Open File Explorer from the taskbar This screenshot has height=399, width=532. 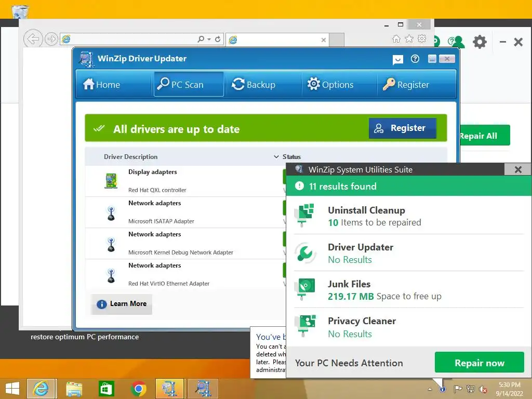(74, 389)
